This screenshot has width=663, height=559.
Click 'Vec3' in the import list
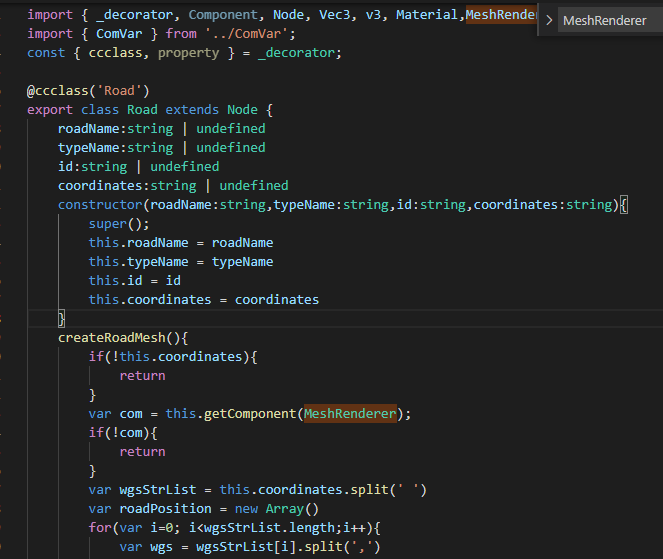click(334, 15)
